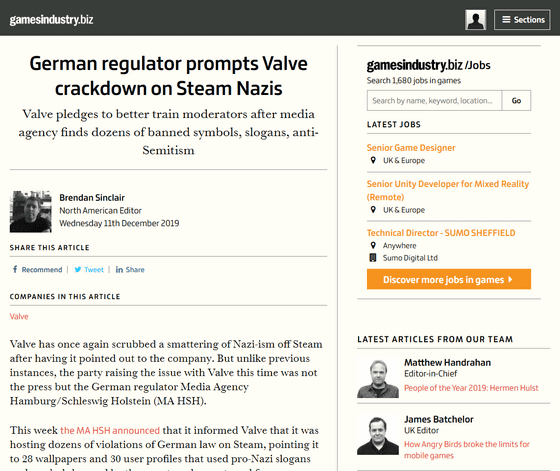The width and height of the screenshot is (560, 471).
Task: Open How Angry Birds broke limits article
Action: [x=467, y=450]
